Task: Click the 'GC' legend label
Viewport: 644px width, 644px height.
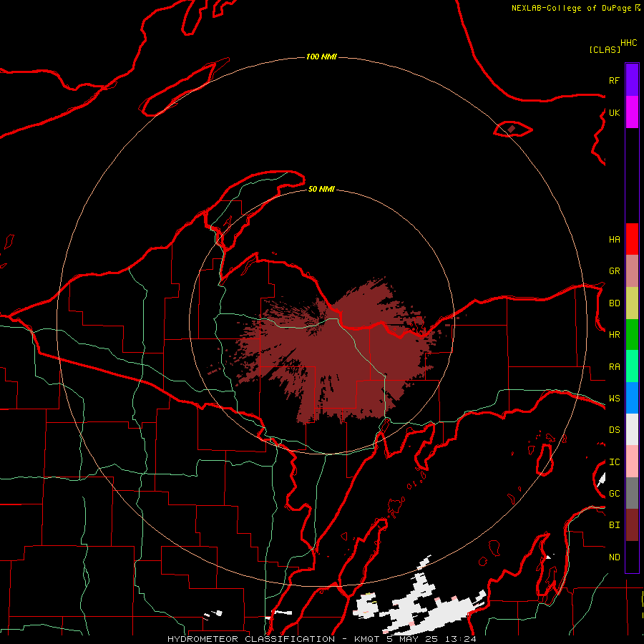Action: coord(614,494)
